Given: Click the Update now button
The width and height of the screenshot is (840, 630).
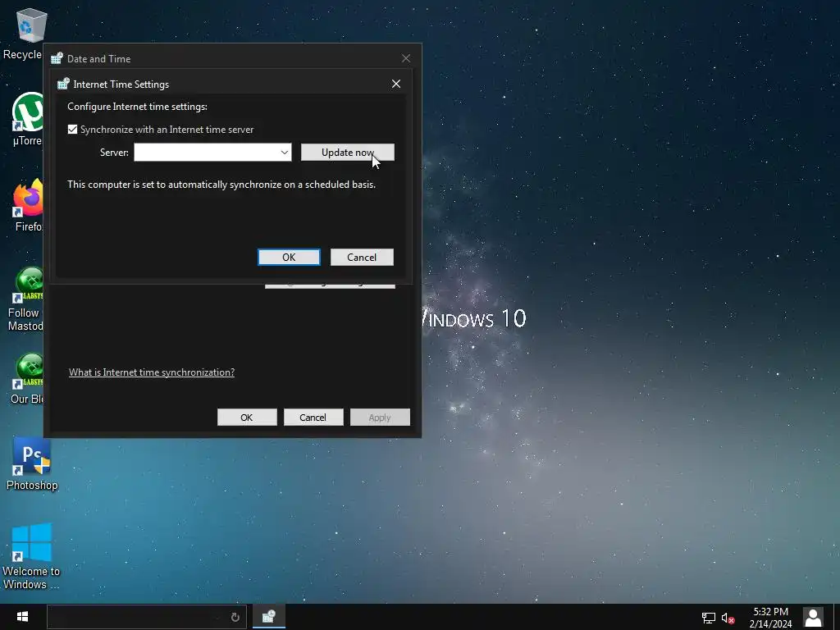Looking at the screenshot, I should pyautogui.click(x=347, y=152).
